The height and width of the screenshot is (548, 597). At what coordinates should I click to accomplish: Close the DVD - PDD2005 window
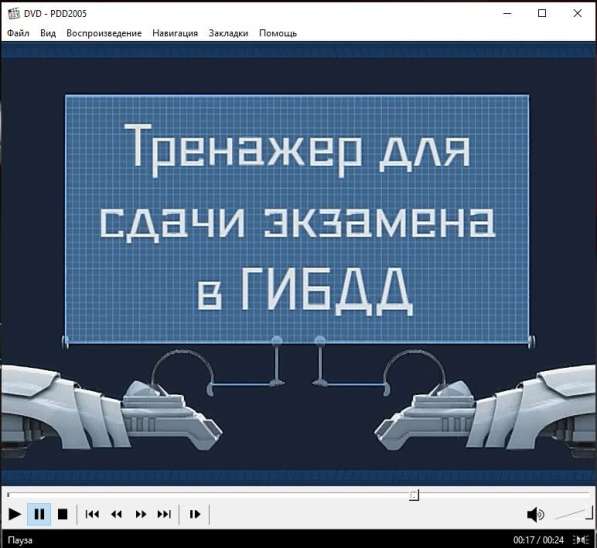(577, 13)
